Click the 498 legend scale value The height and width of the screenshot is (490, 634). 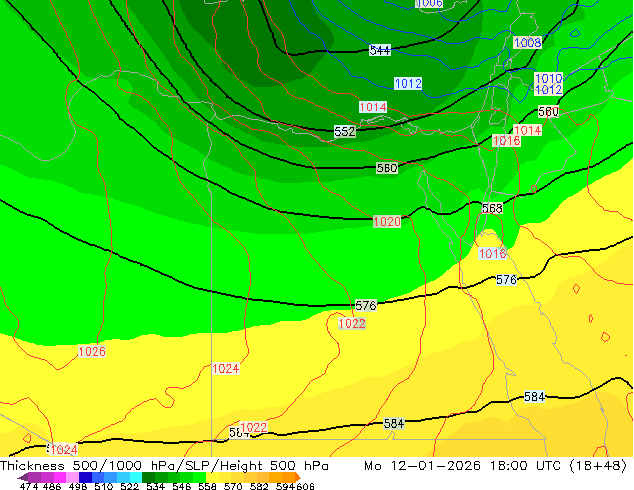pos(78,486)
